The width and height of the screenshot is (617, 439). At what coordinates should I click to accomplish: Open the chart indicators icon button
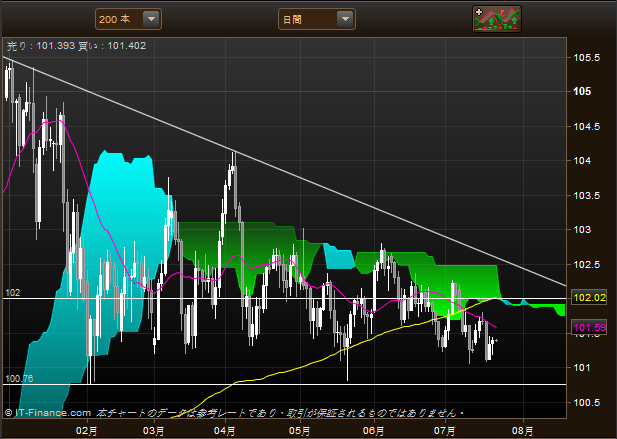(497, 18)
